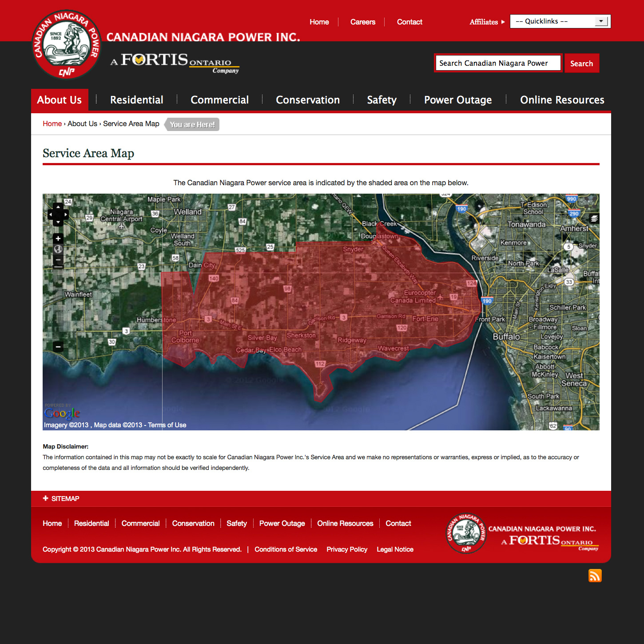The image size is (644, 644).
Task: Pan the map down with the arrow control
Action: point(58,222)
